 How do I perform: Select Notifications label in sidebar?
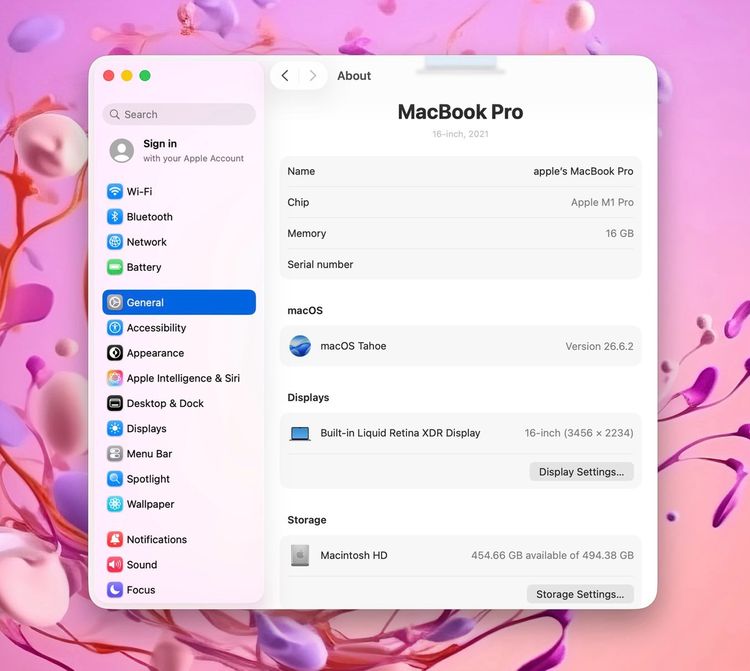click(156, 539)
